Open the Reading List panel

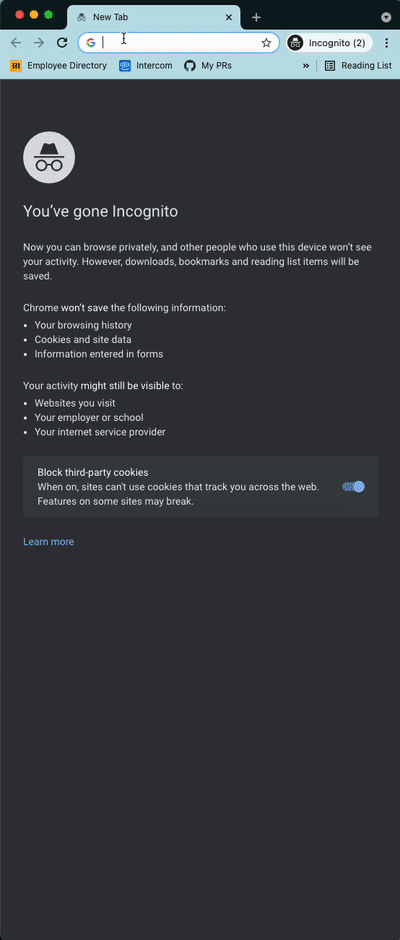[x=358, y=66]
